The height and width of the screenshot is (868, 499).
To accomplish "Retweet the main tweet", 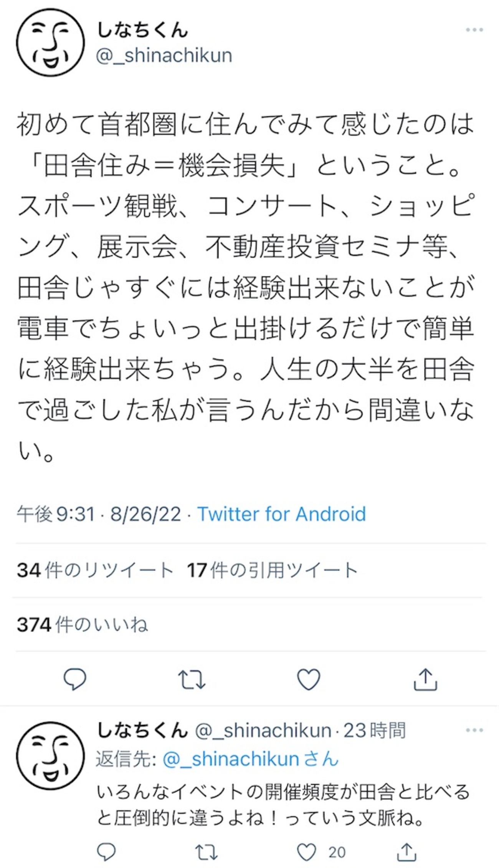I will pyautogui.click(x=192, y=679).
